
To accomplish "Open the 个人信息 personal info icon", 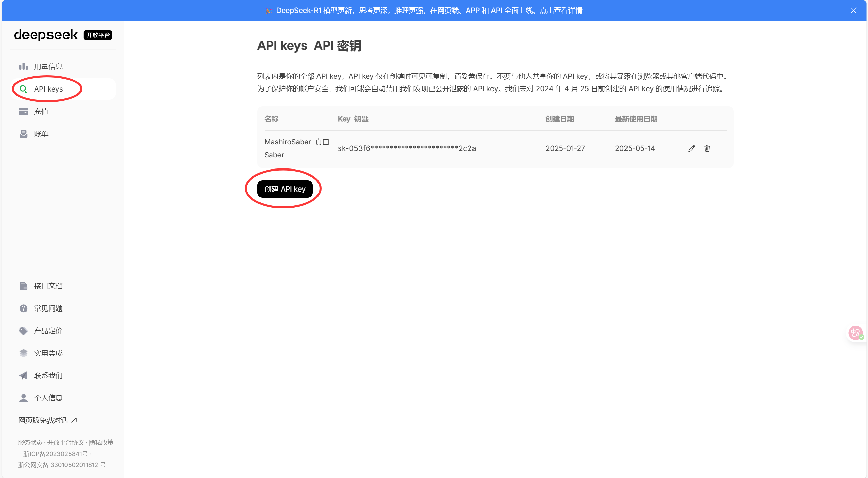I will pos(23,397).
